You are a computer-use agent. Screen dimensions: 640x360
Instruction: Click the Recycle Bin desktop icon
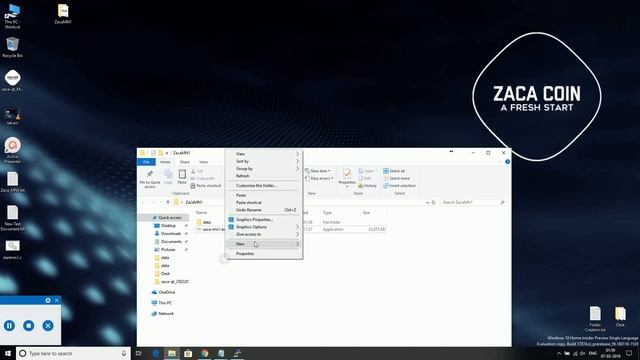click(x=12, y=47)
